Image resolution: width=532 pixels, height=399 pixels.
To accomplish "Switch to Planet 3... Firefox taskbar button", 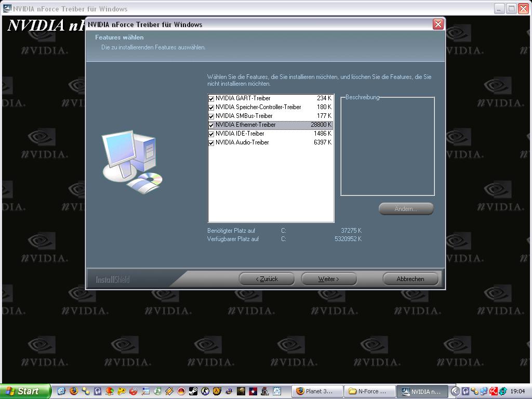I will tap(317, 391).
